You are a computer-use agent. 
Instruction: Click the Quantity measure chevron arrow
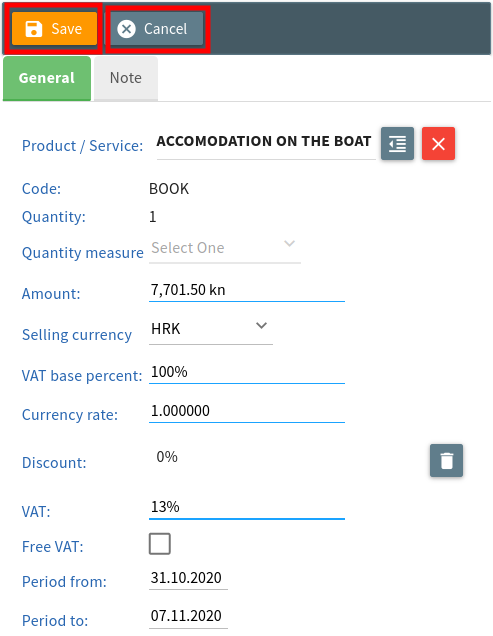tap(289, 243)
